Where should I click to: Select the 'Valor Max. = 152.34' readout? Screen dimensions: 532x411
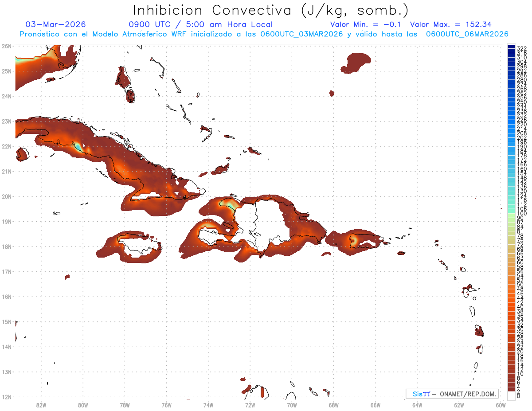451,24
